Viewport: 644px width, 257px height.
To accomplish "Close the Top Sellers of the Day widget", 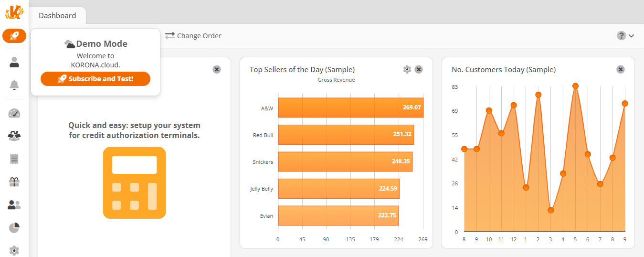I will pyautogui.click(x=419, y=70).
